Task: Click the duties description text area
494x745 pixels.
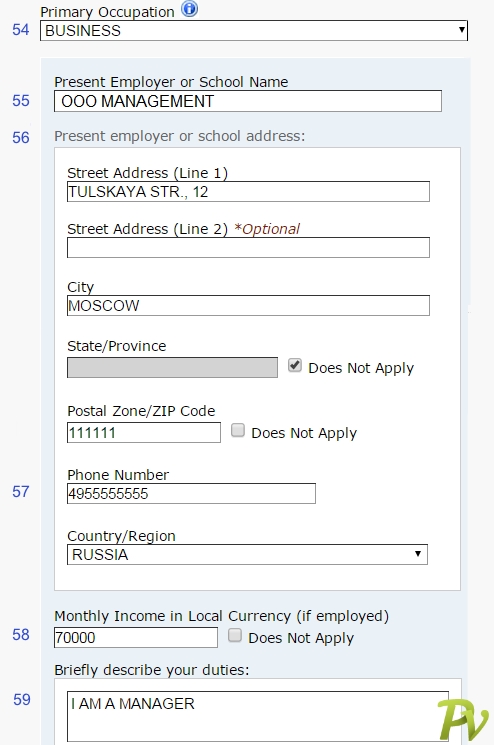Action: (257, 716)
